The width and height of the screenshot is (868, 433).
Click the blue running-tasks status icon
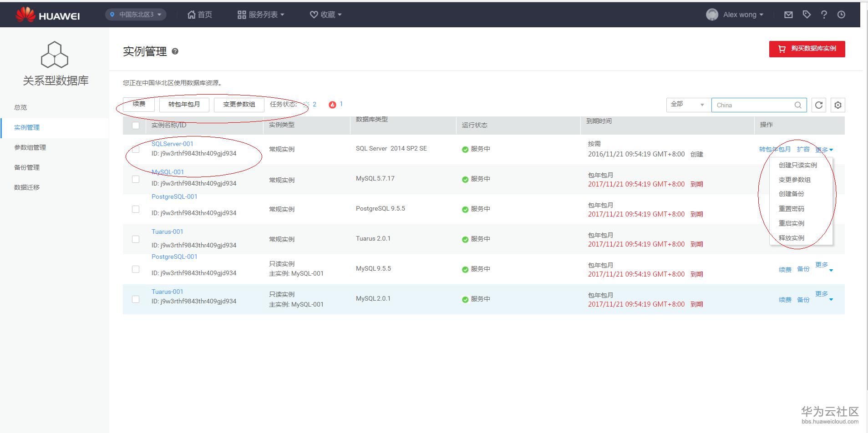click(306, 104)
